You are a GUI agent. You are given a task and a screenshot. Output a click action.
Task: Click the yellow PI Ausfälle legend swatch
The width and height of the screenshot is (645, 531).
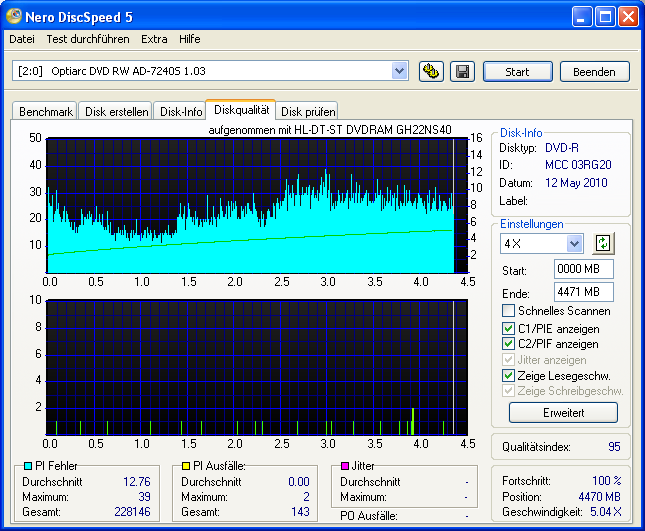click(186, 466)
